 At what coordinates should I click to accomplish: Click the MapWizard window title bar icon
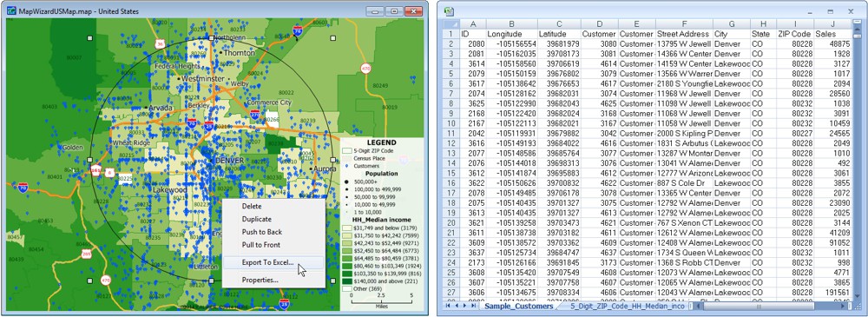(x=11, y=10)
